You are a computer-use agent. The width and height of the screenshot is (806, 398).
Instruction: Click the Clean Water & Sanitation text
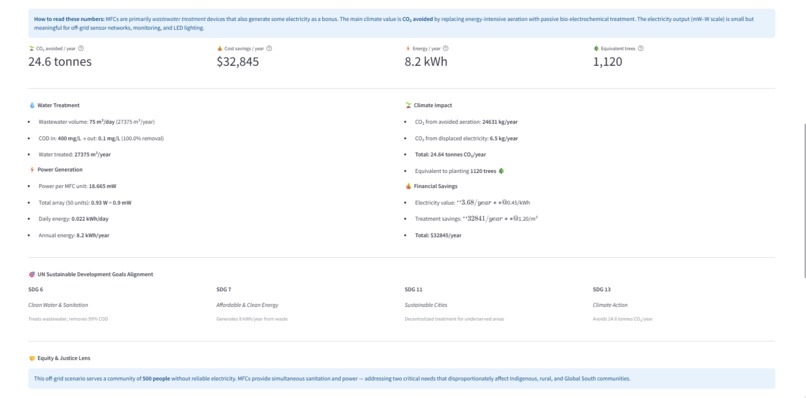(x=58, y=305)
